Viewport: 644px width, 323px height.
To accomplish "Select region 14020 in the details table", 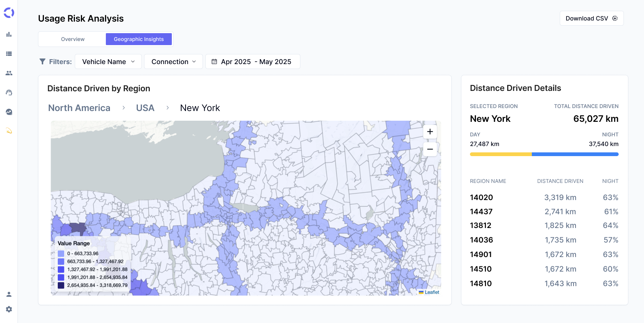I will point(481,197).
